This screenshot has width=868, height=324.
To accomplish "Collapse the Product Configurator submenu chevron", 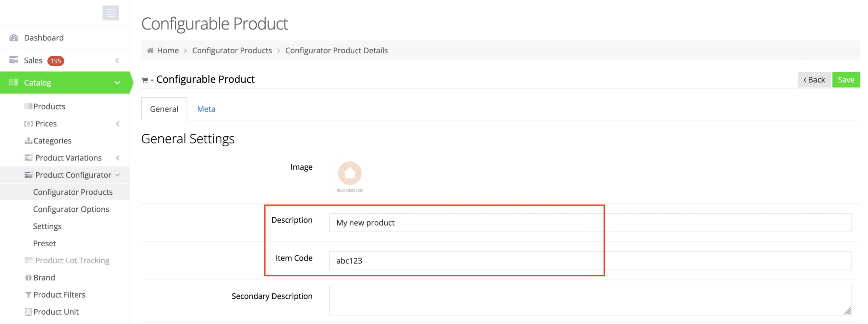I will [118, 175].
